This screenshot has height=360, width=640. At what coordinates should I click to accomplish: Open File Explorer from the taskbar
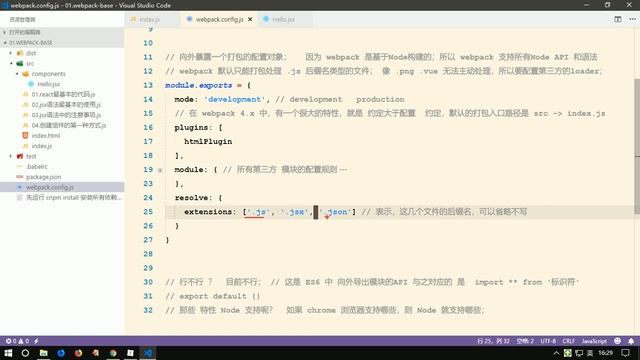point(43,353)
